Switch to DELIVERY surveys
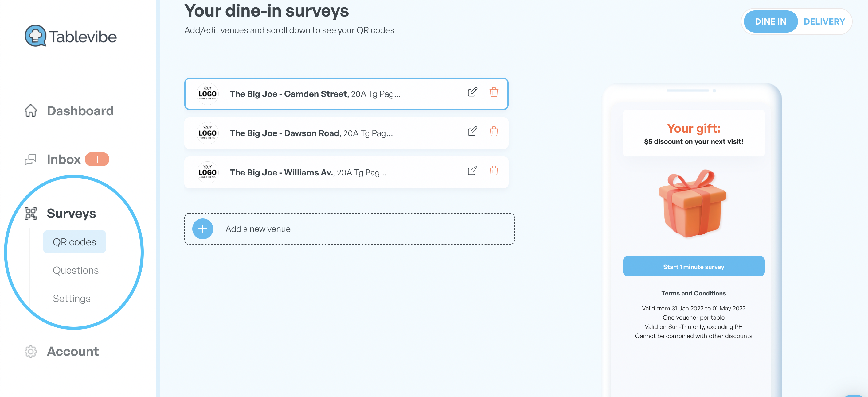 coord(824,21)
